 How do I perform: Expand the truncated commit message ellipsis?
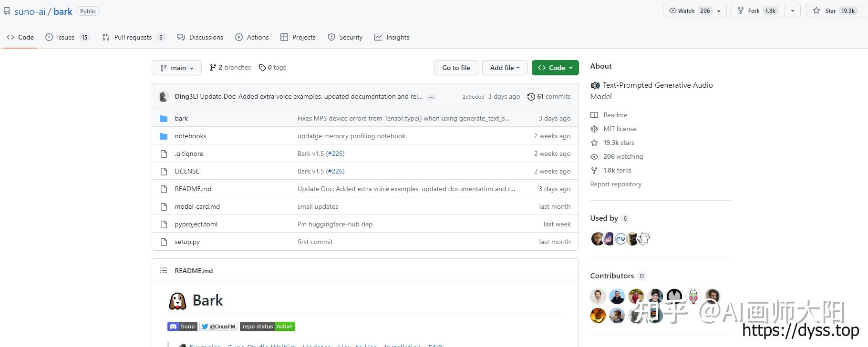pyautogui.click(x=431, y=97)
